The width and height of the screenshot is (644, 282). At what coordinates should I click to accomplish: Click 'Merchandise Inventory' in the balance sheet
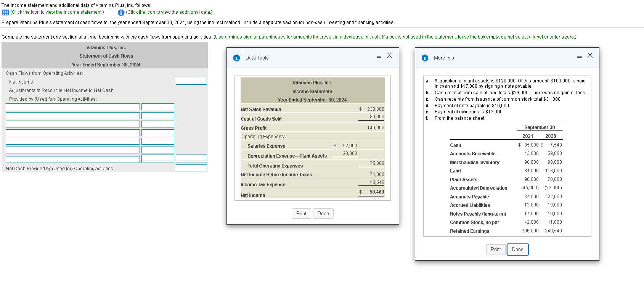click(474, 163)
